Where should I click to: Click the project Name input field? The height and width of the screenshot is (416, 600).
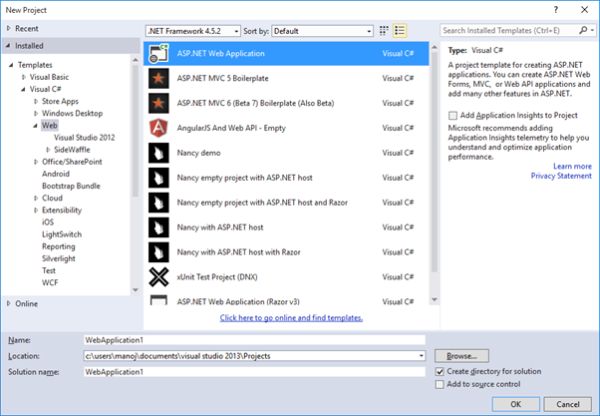254,340
